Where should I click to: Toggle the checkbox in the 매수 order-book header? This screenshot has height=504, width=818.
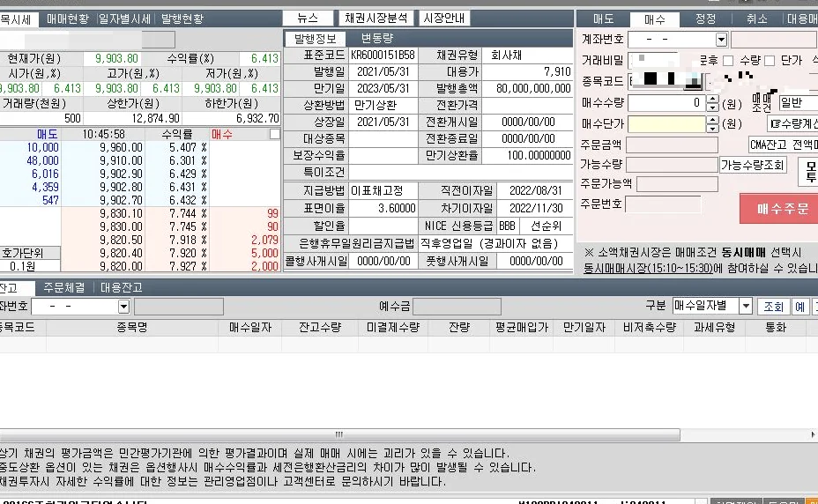click(274, 134)
